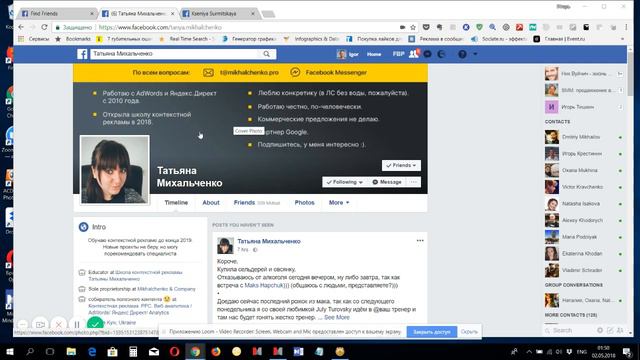Select the Timeline profile tab
The height and width of the screenshot is (360, 640).
[176, 202]
